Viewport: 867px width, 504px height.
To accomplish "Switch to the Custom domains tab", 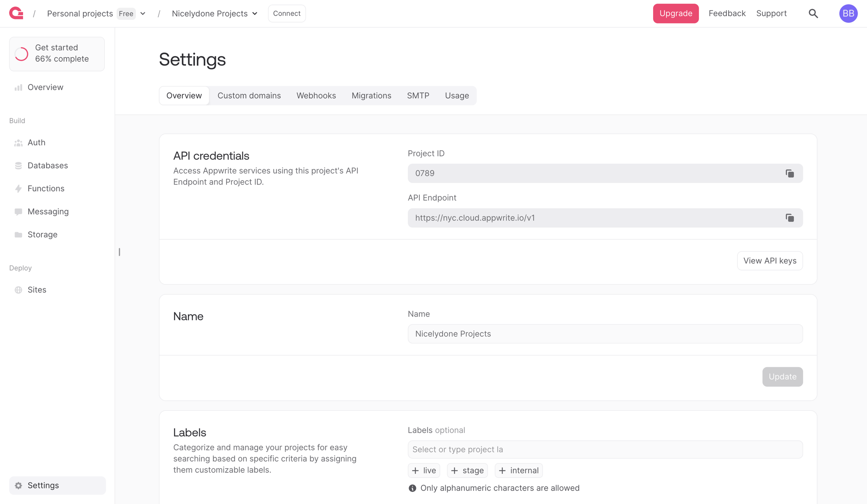I will (249, 95).
